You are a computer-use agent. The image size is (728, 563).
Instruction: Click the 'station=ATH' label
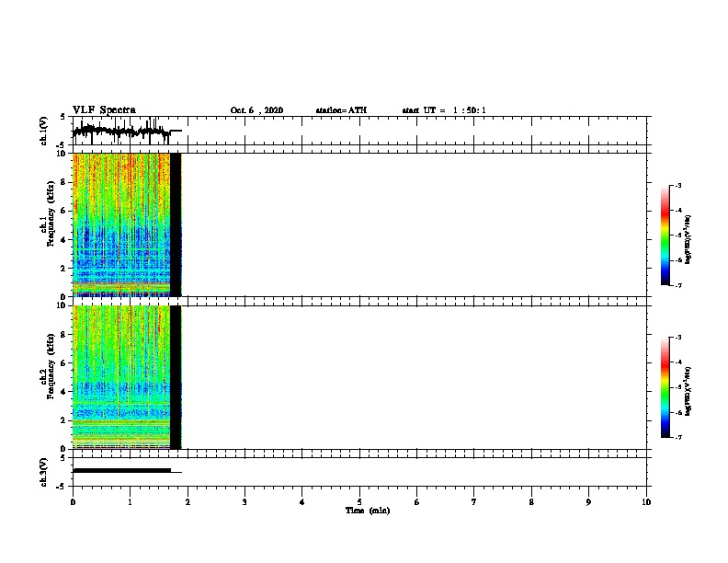pyautogui.click(x=341, y=110)
